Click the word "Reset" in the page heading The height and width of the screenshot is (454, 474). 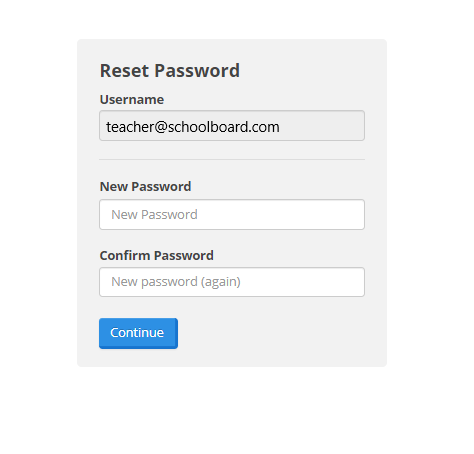pos(124,71)
